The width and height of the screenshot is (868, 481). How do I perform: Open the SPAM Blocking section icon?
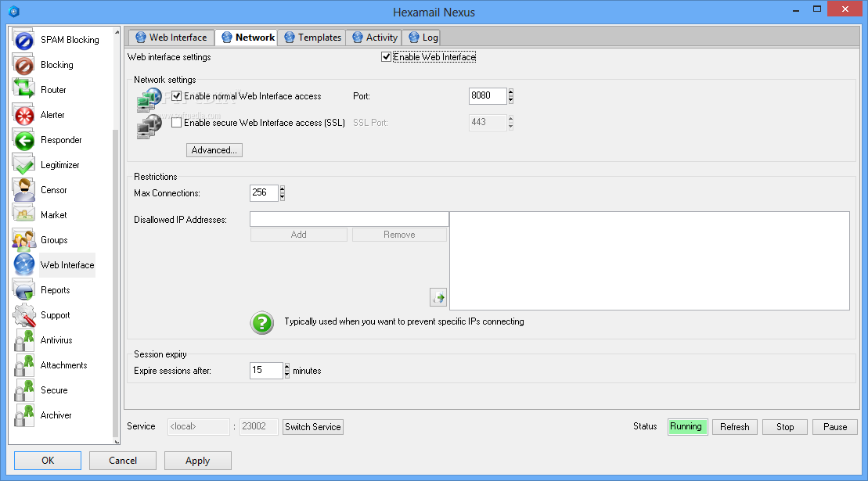[x=23, y=40]
